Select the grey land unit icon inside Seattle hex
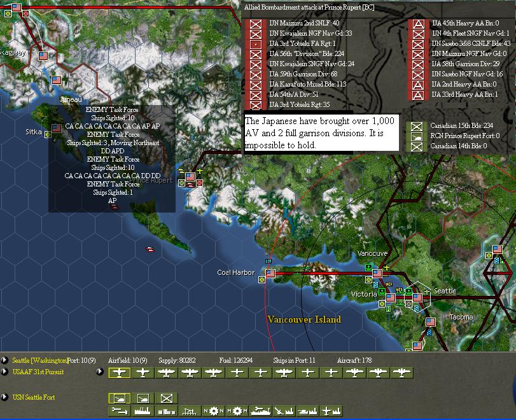The height and width of the screenshot is (420, 516). point(408,304)
